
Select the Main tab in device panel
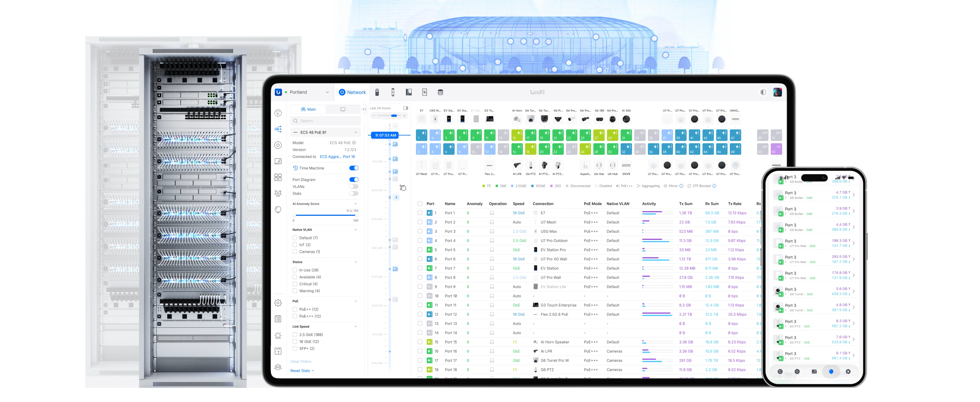(x=308, y=109)
